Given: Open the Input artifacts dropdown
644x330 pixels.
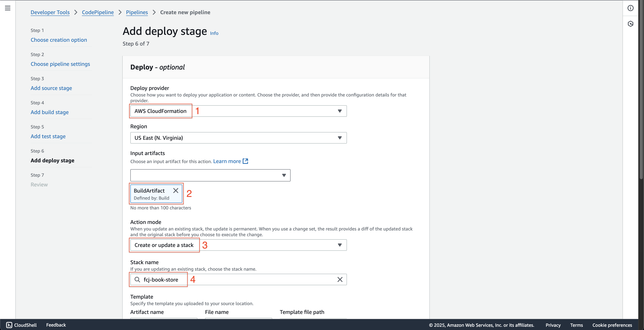Looking at the screenshot, I should click(x=210, y=175).
